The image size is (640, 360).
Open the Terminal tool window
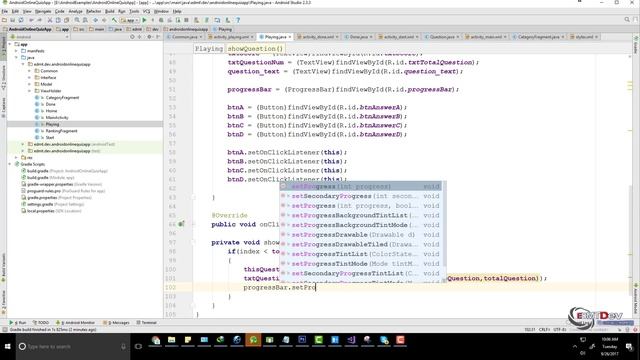click(147, 322)
